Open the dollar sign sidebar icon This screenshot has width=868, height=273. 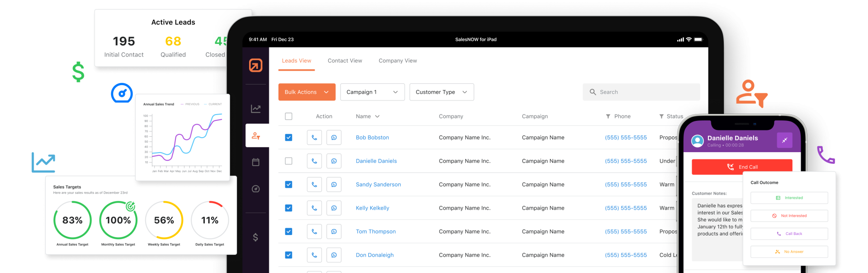point(255,237)
